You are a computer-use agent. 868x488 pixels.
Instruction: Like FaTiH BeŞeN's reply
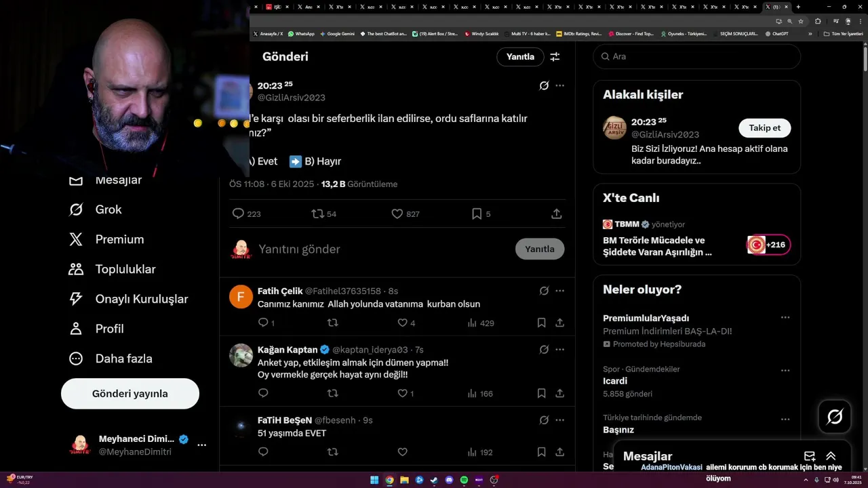402,452
